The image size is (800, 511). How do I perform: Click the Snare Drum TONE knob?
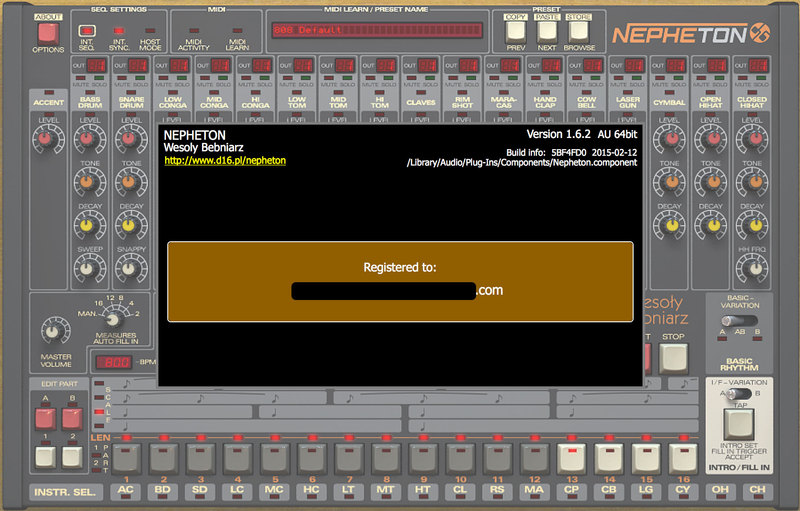pos(131,182)
